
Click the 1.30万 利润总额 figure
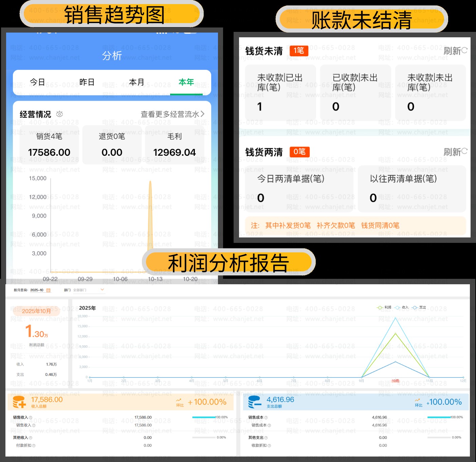37,331
